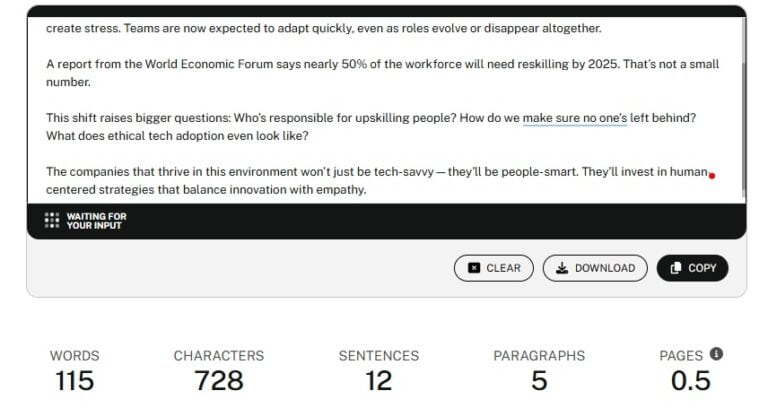Click the download arrow icon
768x408 pixels.
(x=562, y=268)
